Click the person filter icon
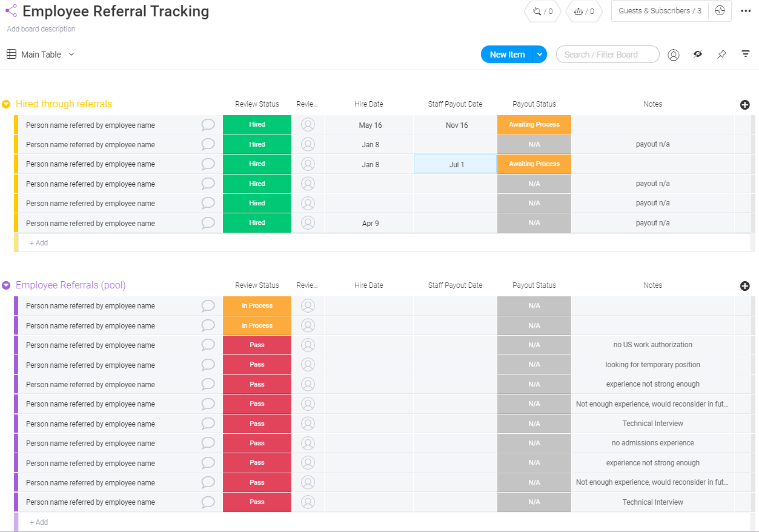Viewport: 759px width, 532px height. point(673,55)
